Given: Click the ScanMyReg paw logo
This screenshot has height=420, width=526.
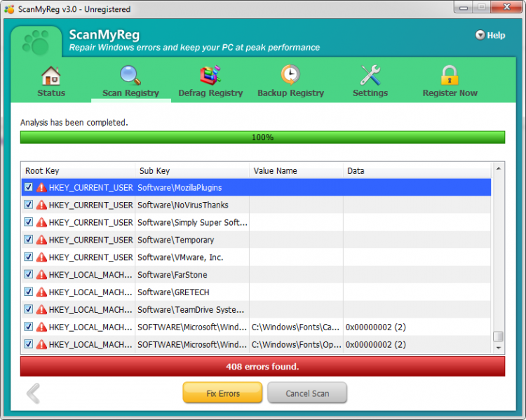Looking at the screenshot, I should [36, 43].
